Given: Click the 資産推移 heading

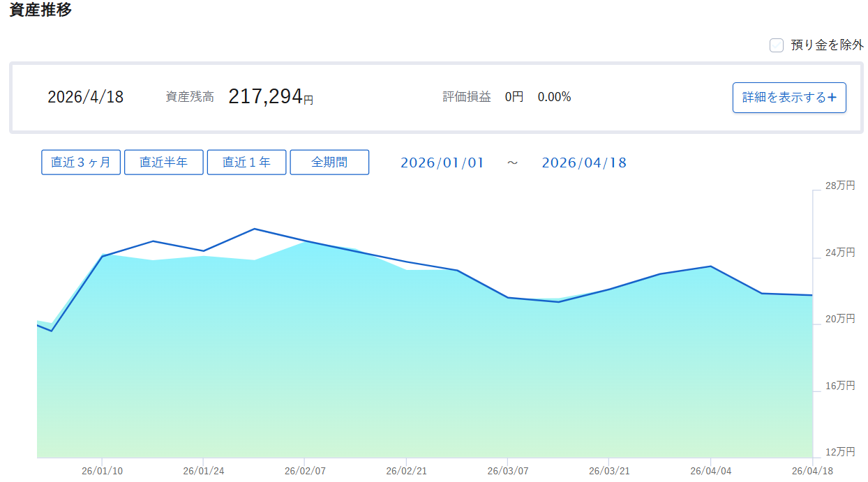Looking at the screenshot, I should tap(40, 10).
